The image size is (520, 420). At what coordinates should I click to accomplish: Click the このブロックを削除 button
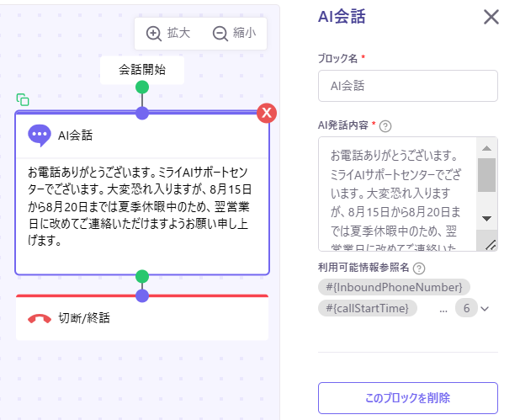click(x=407, y=397)
